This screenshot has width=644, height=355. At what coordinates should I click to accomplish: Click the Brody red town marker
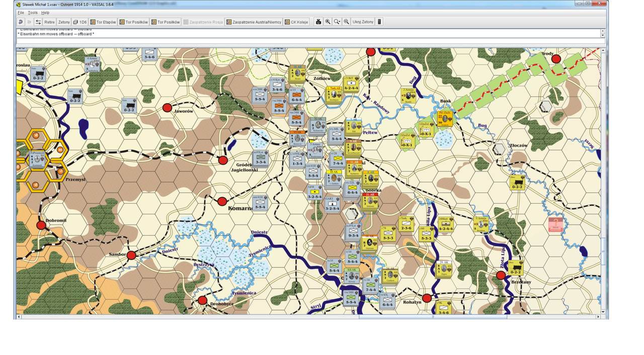[556, 59]
